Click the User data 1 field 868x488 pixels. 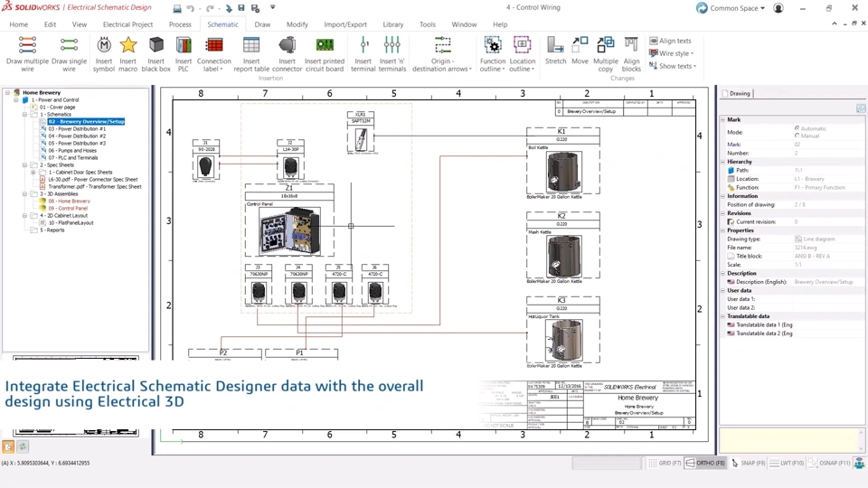[829, 299]
